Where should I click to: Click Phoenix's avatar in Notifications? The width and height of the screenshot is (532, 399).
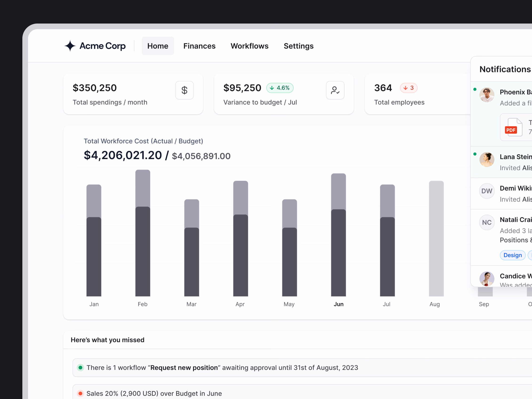pyautogui.click(x=487, y=95)
